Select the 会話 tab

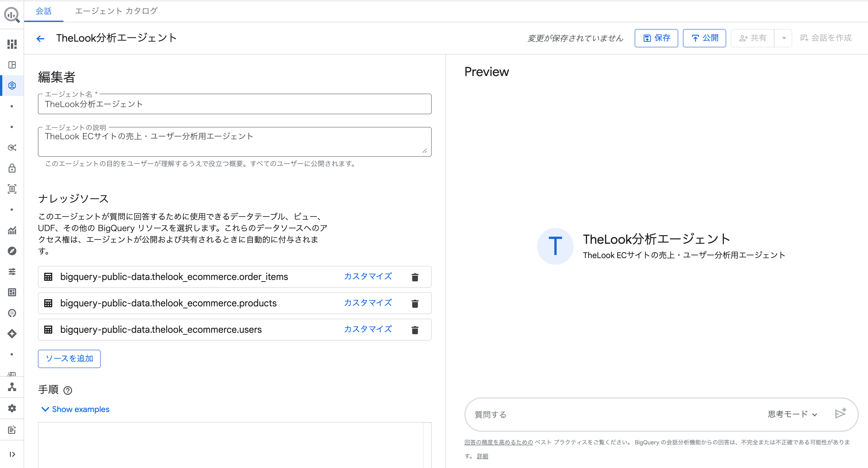point(43,11)
